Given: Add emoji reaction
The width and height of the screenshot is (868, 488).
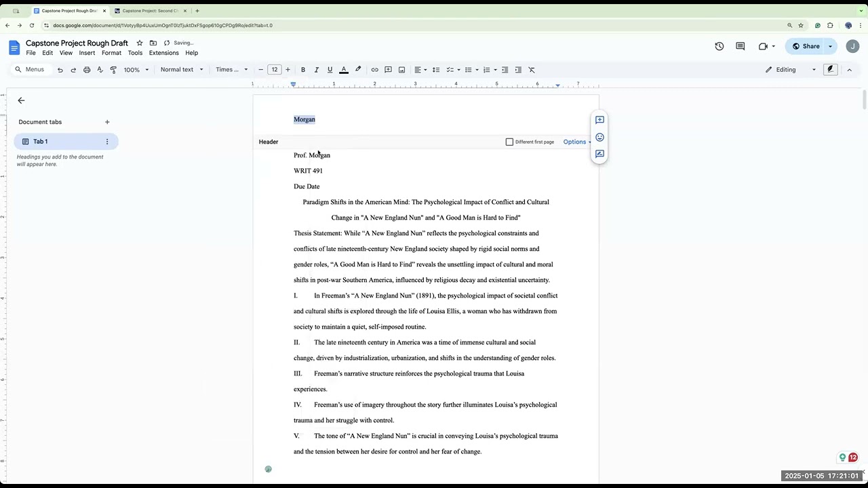Looking at the screenshot, I should coord(599,137).
